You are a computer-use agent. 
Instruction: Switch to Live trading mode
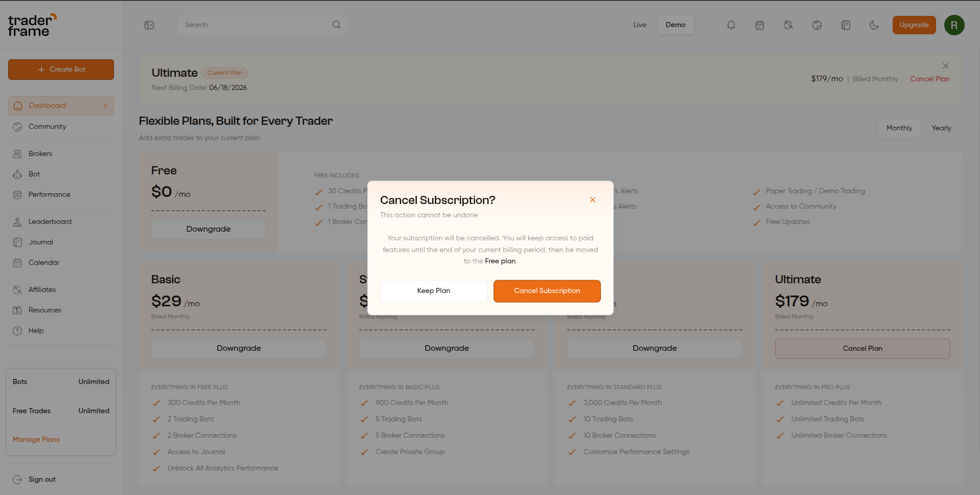point(640,25)
